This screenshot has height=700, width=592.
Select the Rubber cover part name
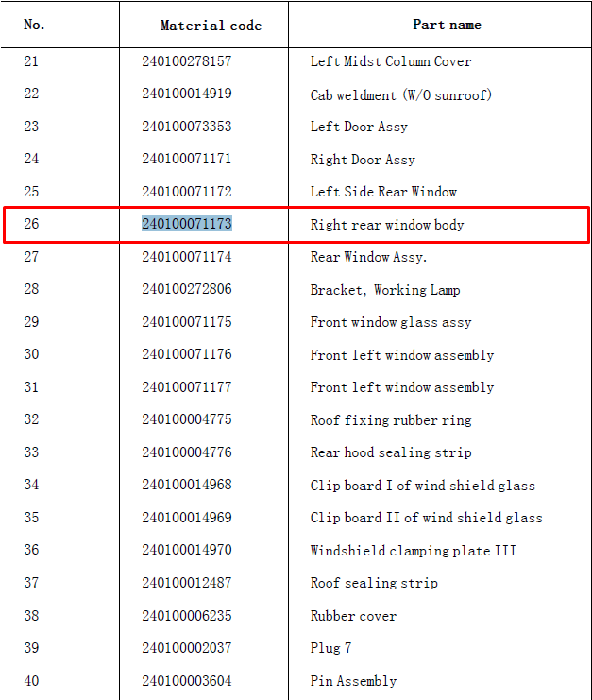[353, 616]
